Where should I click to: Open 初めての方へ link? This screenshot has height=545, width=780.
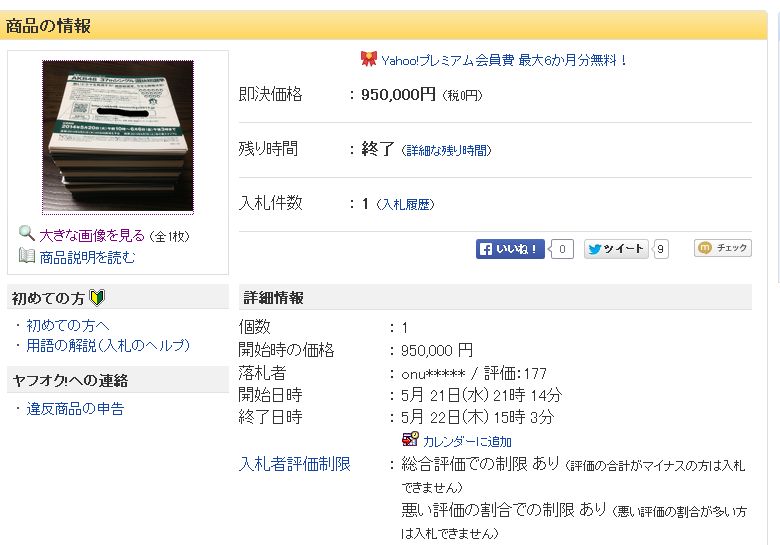pos(68,325)
